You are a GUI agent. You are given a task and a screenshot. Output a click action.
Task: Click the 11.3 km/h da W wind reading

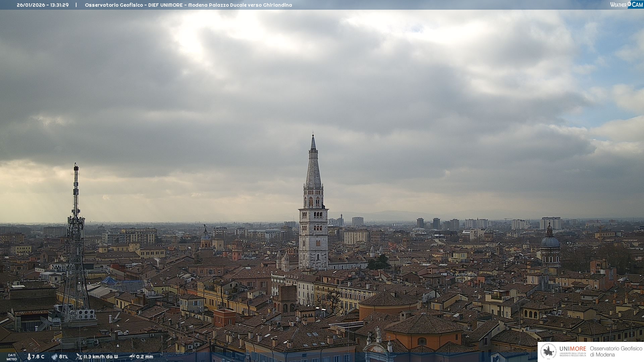(x=101, y=357)
